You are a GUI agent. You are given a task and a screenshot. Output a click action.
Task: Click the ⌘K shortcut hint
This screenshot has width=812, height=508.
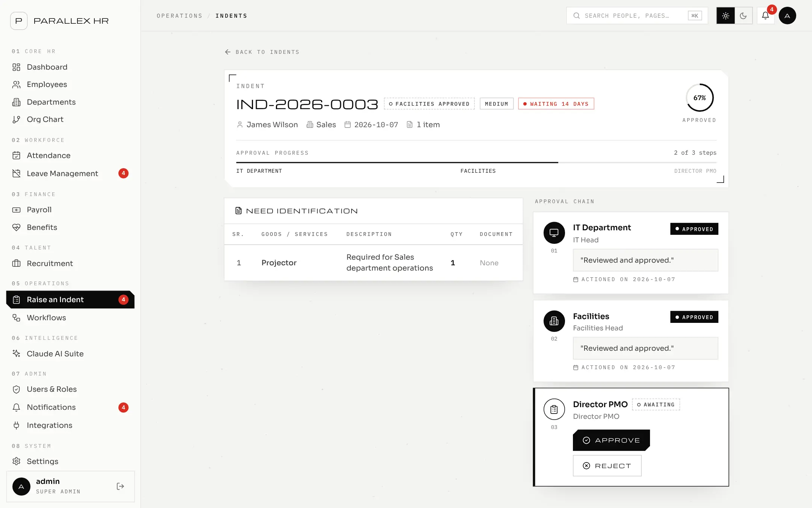[695, 16]
